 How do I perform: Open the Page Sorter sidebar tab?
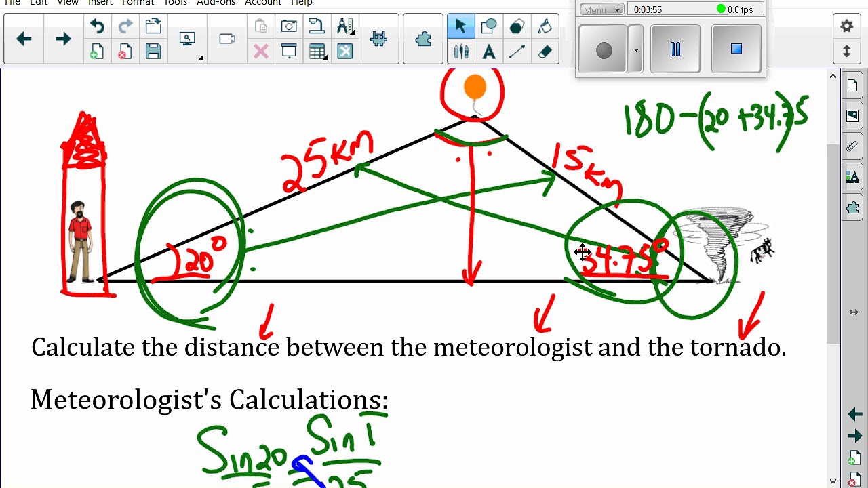(x=853, y=86)
